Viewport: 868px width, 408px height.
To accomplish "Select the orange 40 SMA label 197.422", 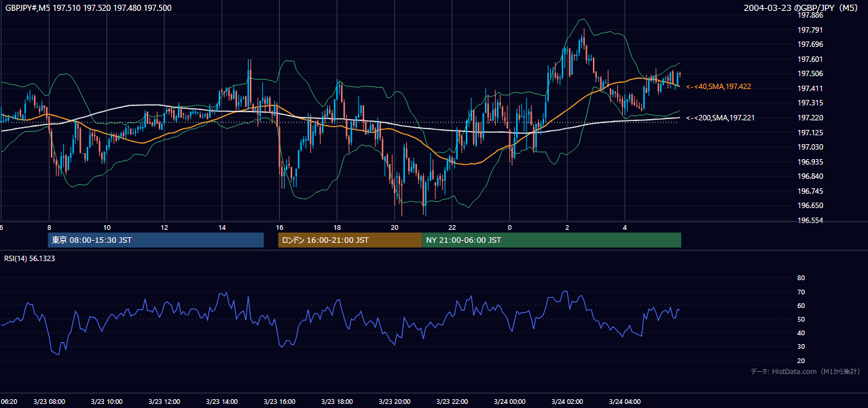I will (x=719, y=87).
